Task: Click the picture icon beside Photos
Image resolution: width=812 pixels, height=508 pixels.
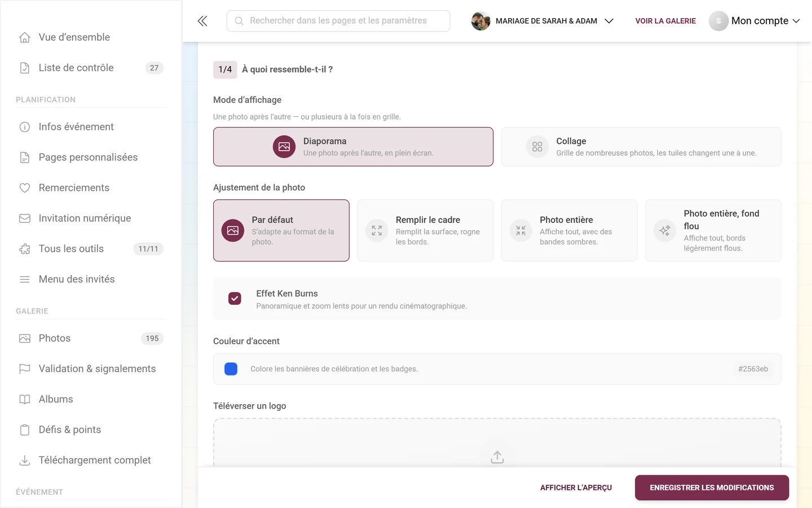Action: tap(25, 339)
